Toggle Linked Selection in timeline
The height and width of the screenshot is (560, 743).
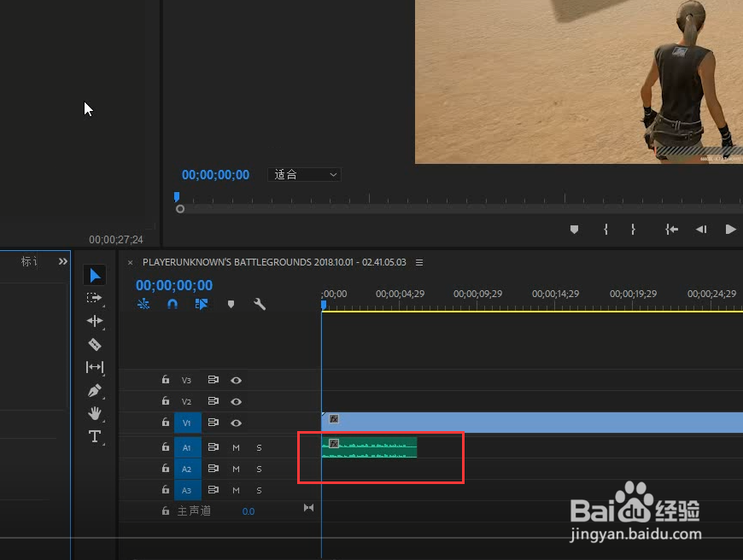tap(202, 304)
